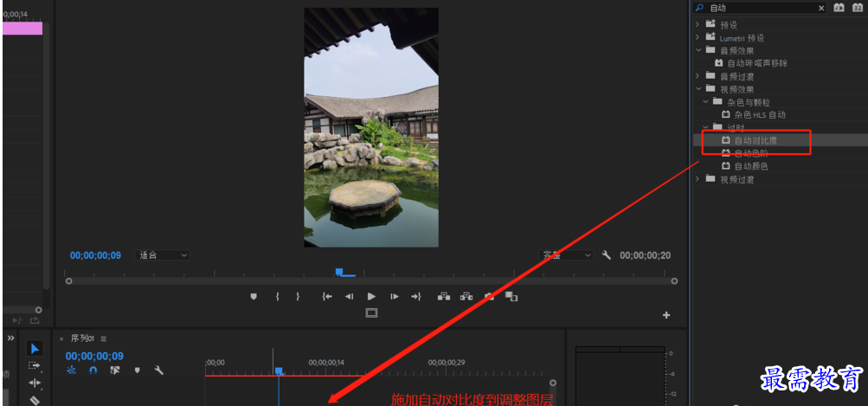Toggle snap magnet in timeline
Viewport: 868px width, 406px height.
[93, 370]
